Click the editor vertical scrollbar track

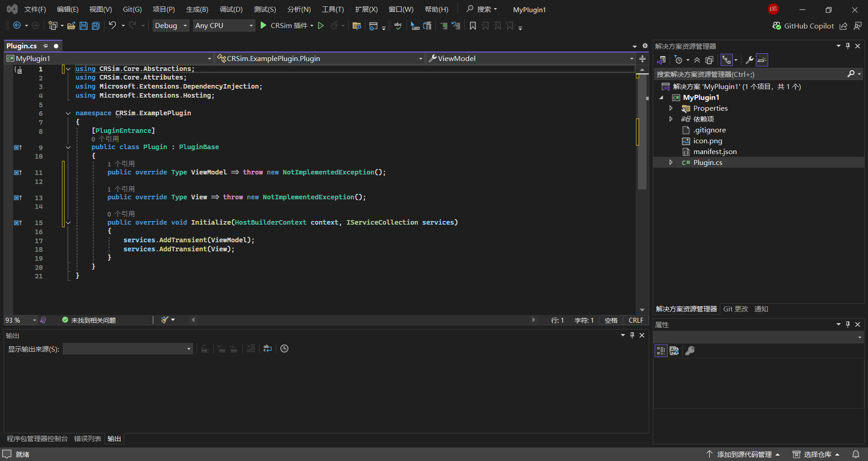click(x=642, y=249)
